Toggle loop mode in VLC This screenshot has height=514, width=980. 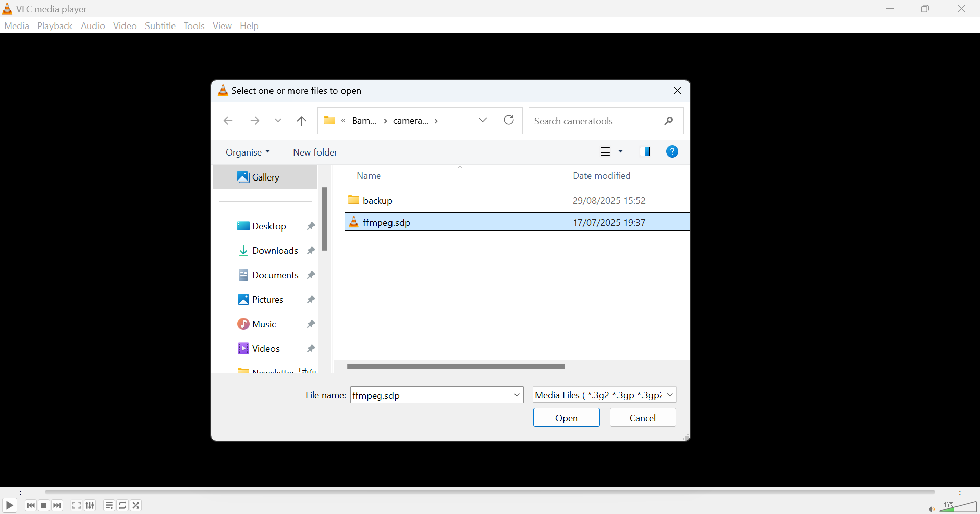122,505
